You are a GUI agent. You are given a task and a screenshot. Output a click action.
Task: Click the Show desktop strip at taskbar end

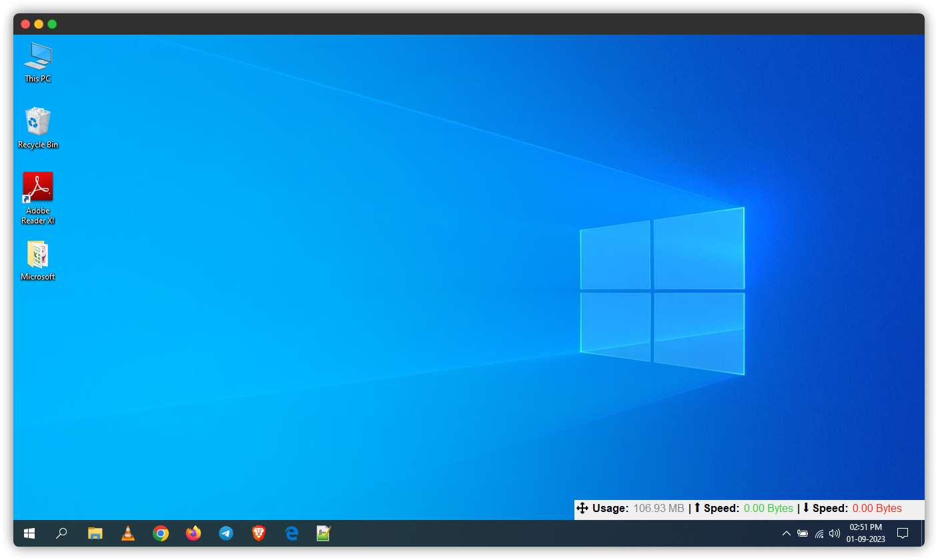point(923,533)
